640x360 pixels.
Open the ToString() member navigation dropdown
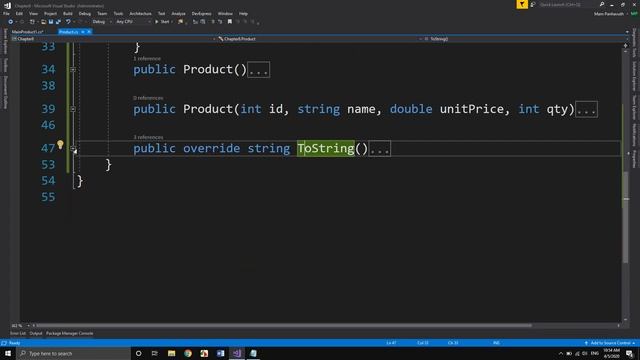[524, 39]
